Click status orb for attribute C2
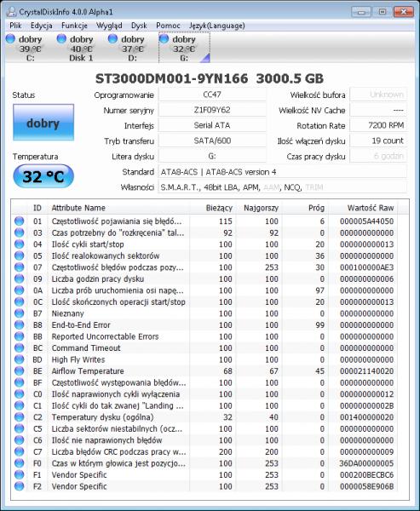 pyautogui.click(x=20, y=416)
